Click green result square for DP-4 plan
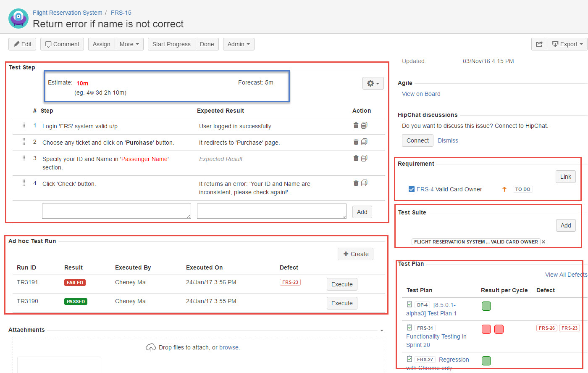Screen dimensions: 588x373 coord(486,306)
